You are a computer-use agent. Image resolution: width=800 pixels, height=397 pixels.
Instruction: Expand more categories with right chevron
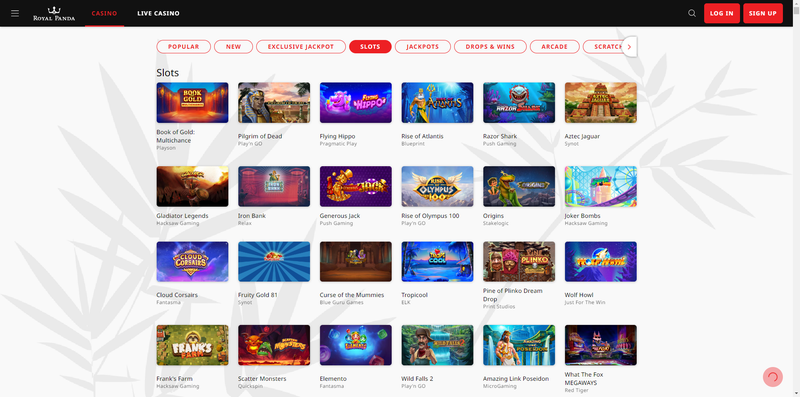pos(629,47)
